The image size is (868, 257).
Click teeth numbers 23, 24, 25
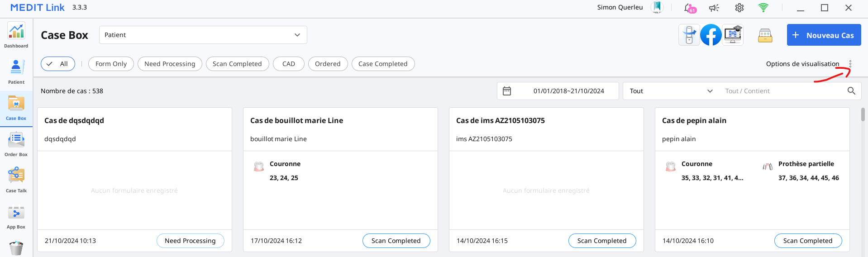(x=284, y=178)
